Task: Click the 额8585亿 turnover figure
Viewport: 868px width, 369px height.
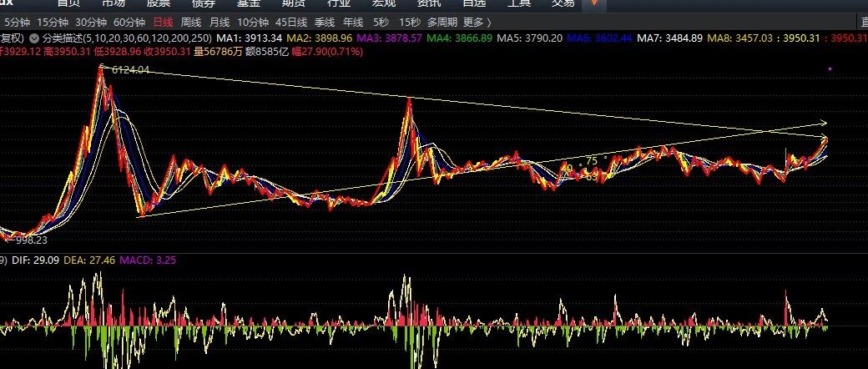Action: click(265, 52)
